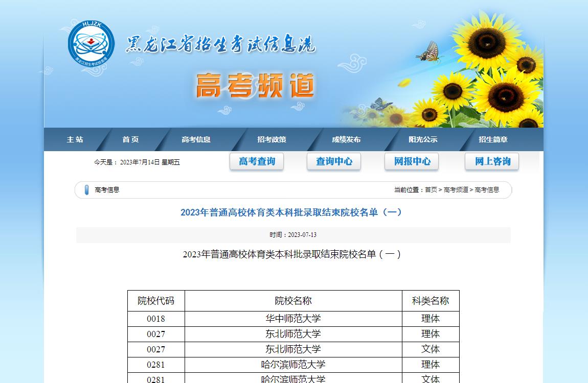Click the blue article title heading

291,212
